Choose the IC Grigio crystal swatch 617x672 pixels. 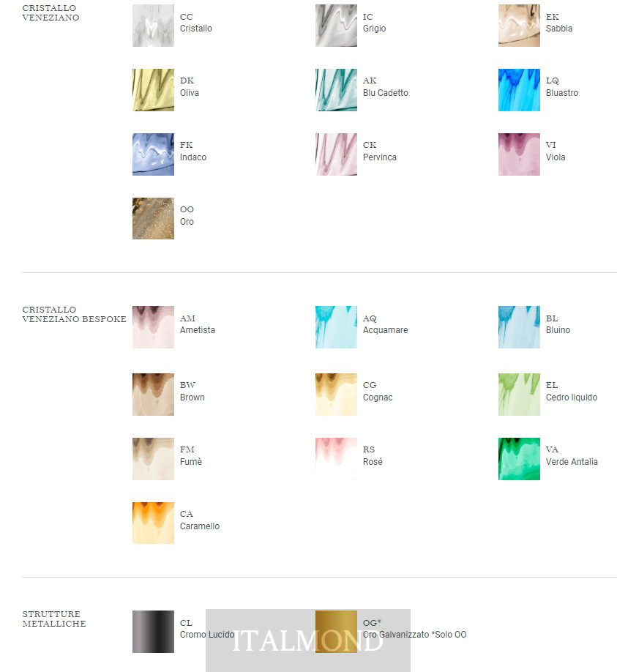pyautogui.click(x=336, y=26)
